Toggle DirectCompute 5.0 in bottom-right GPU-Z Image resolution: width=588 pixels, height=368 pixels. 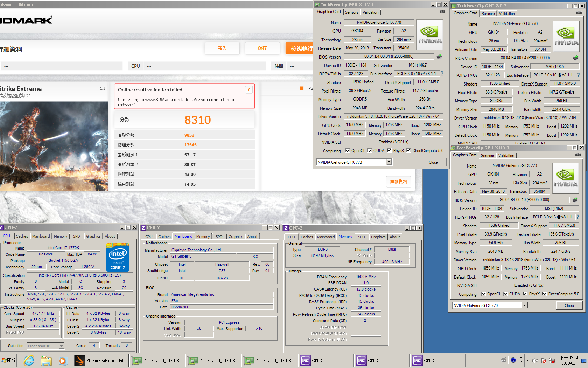[x=544, y=294]
